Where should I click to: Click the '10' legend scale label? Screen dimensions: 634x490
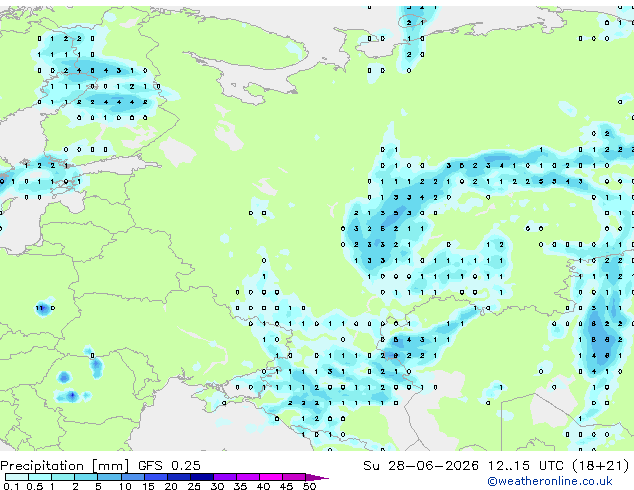125,486
